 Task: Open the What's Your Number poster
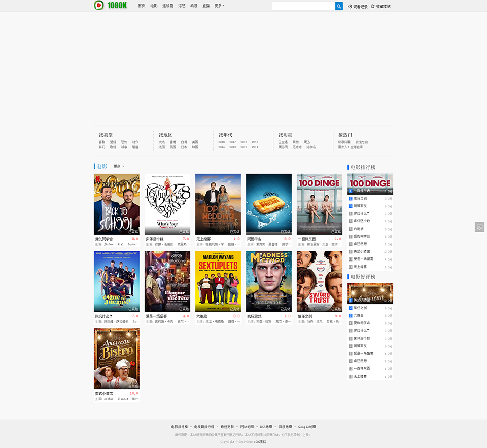pyautogui.click(x=167, y=204)
